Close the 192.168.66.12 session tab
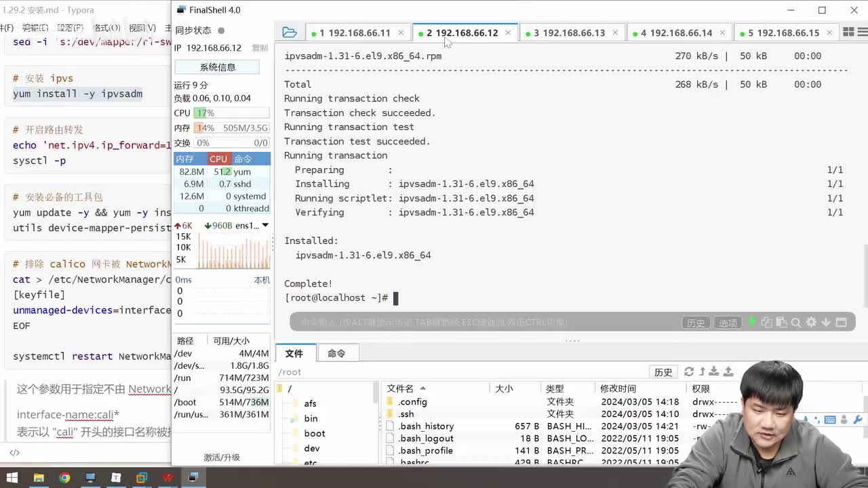Image resolution: width=868 pixels, height=488 pixels. click(508, 33)
